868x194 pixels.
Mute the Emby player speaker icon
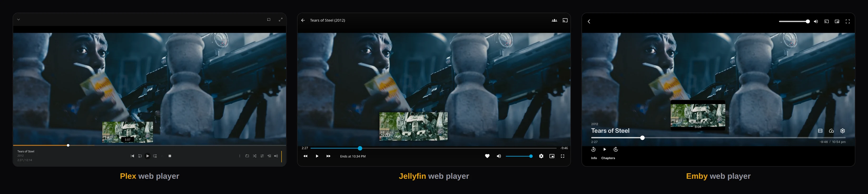point(816,21)
